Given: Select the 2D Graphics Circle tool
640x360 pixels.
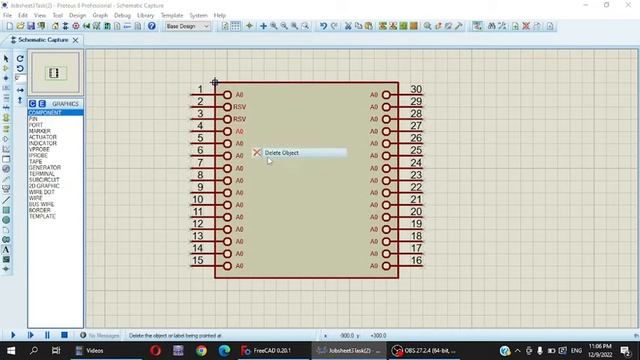Looking at the screenshot, I should tap(6, 220).
